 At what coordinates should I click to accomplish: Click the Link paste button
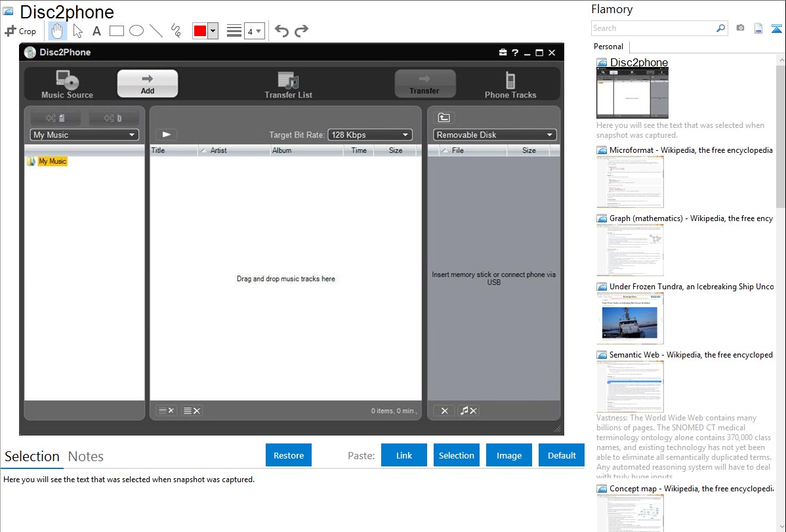point(404,455)
